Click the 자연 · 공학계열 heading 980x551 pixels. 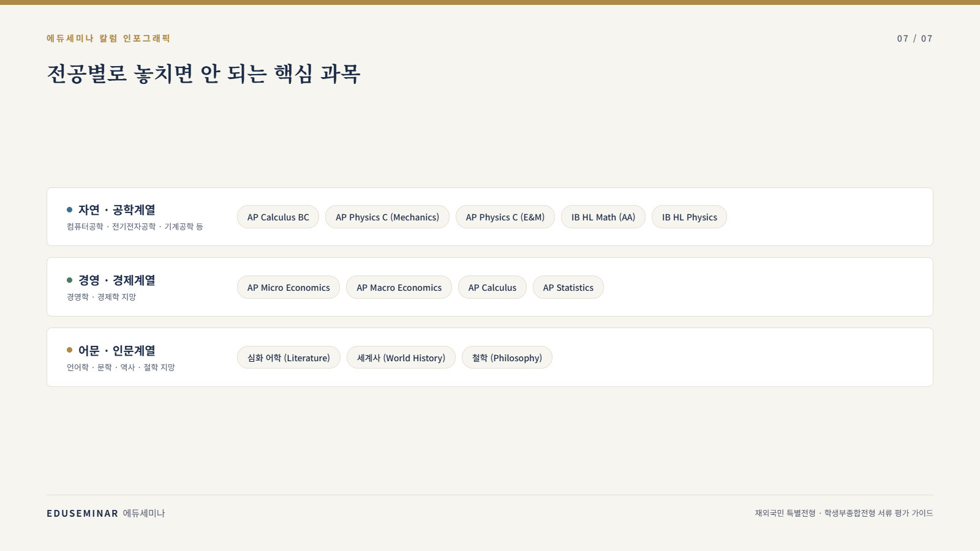117,210
